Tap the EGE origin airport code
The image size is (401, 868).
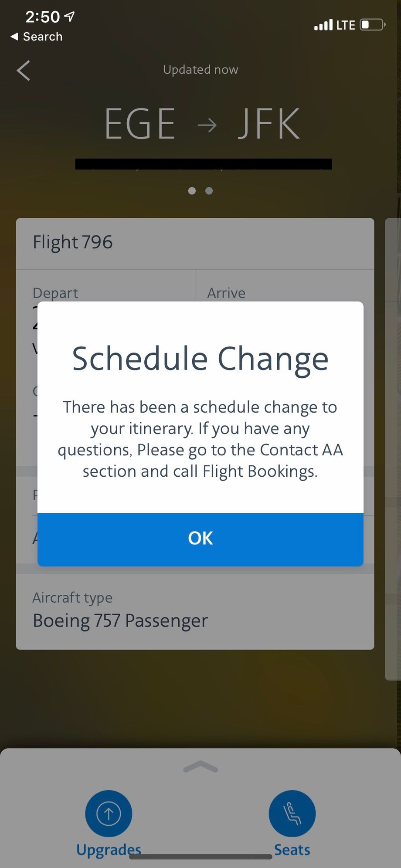point(140,125)
